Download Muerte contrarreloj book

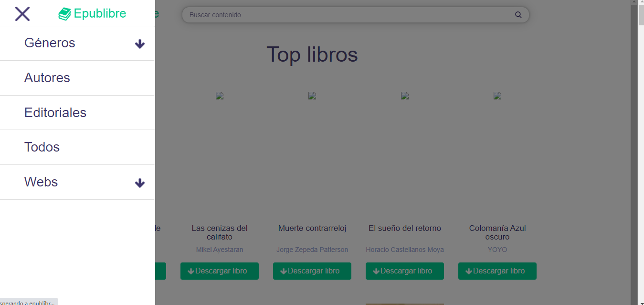coord(312,271)
